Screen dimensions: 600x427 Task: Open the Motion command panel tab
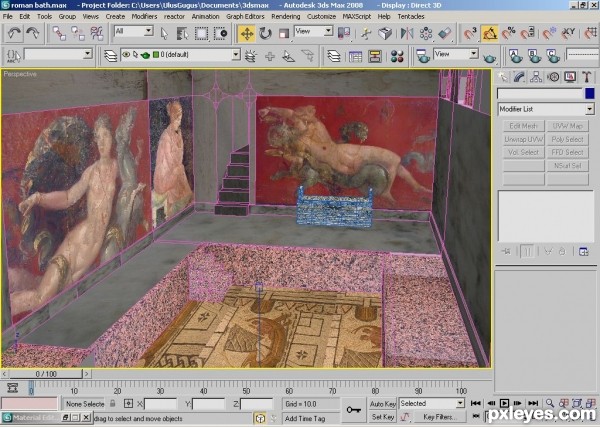click(x=553, y=77)
